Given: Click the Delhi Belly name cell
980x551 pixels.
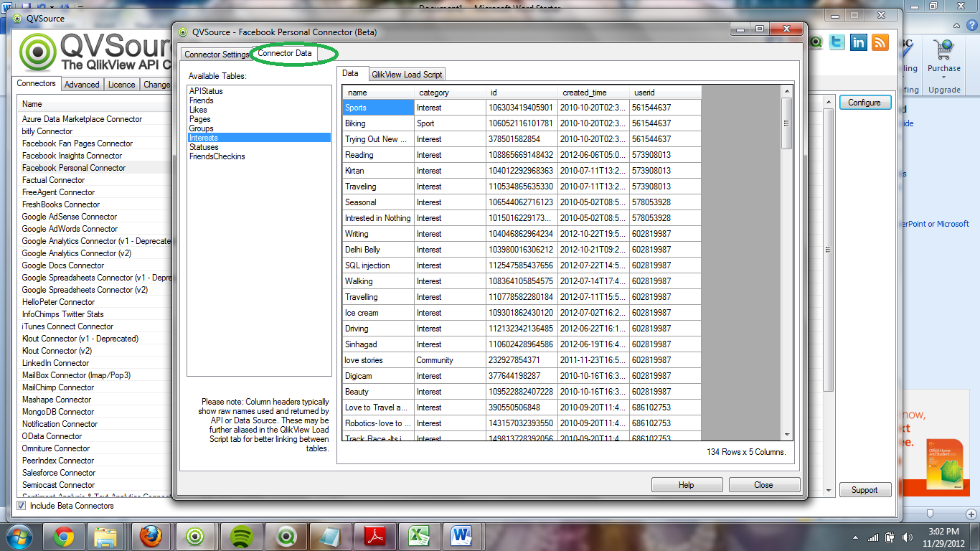Looking at the screenshot, I should coord(378,250).
